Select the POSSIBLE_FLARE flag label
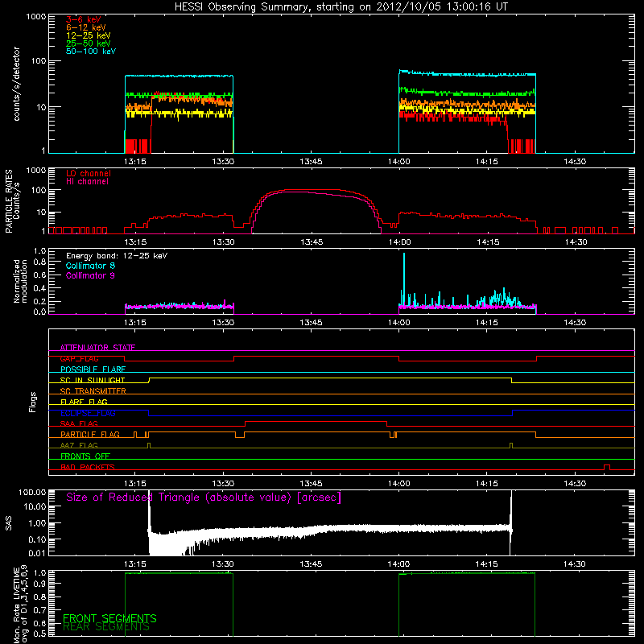This screenshot has width=644, height=644. (93, 369)
